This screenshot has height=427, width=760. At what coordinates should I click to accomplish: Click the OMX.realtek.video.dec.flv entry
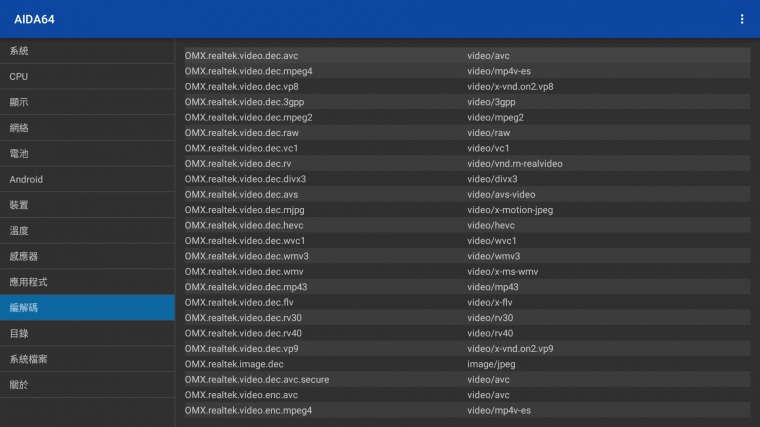click(x=467, y=302)
